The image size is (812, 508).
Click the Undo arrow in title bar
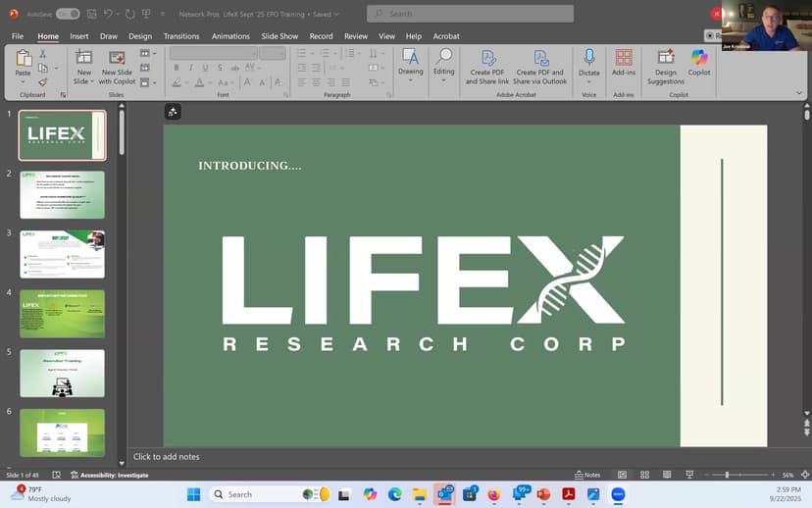coord(107,14)
